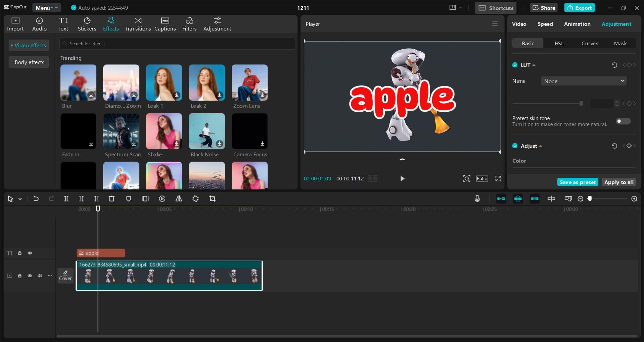
Task: Reset the LUT settings
Action: (614, 65)
